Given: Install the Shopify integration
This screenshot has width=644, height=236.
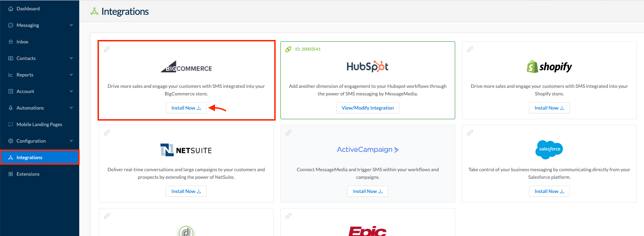Looking at the screenshot, I should [x=549, y=108].
